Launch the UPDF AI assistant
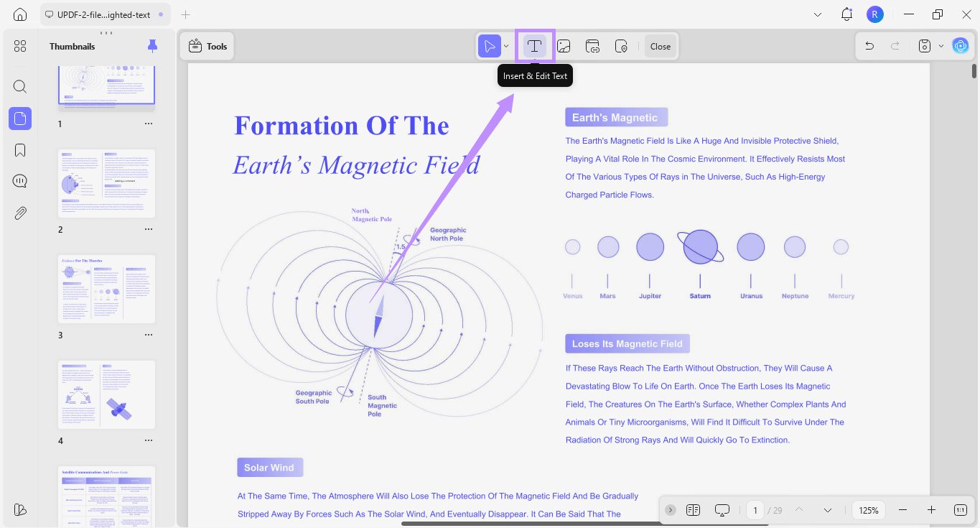 click(961, 46)
